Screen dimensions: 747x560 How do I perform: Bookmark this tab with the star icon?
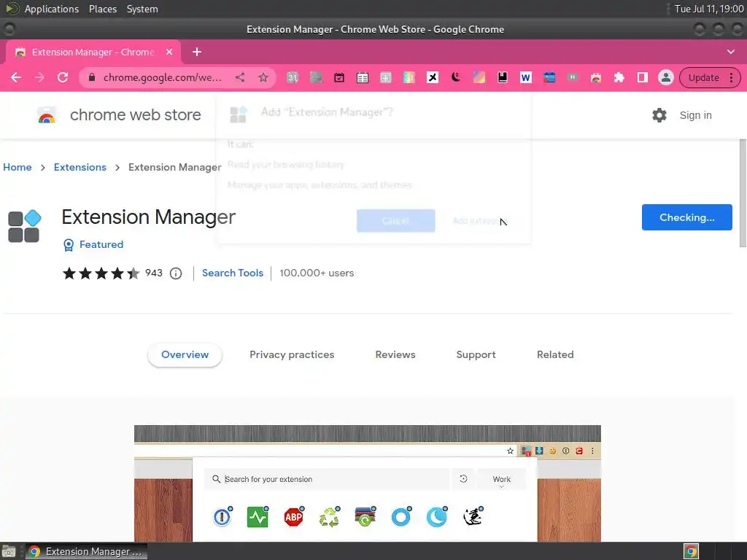pos(263,77)
